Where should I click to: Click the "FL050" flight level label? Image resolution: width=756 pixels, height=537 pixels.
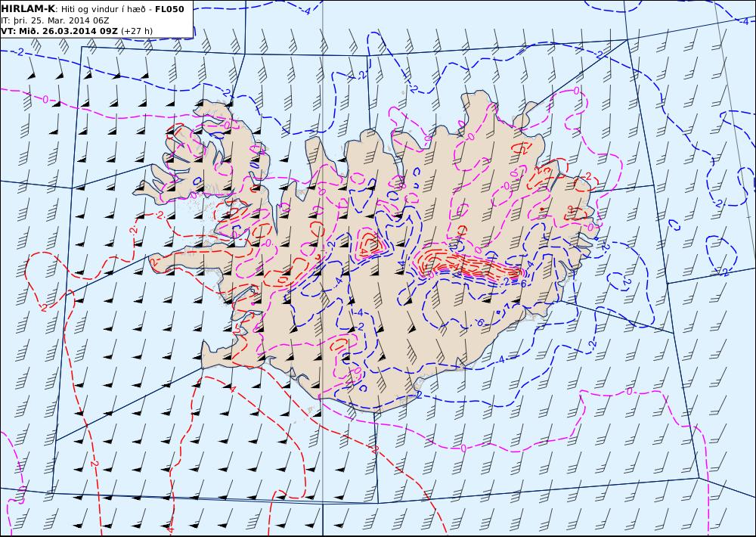(169, 9)
